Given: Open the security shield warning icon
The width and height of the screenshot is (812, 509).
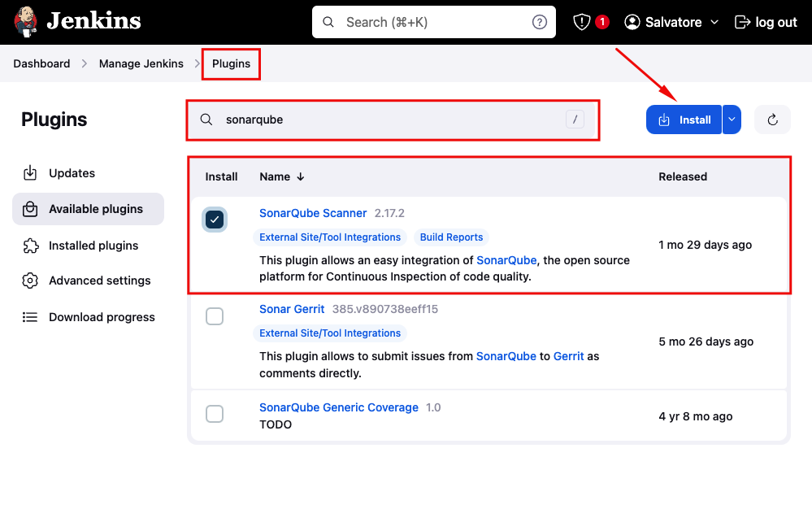Looking at the screenshot, I should (x=581, y=22).
